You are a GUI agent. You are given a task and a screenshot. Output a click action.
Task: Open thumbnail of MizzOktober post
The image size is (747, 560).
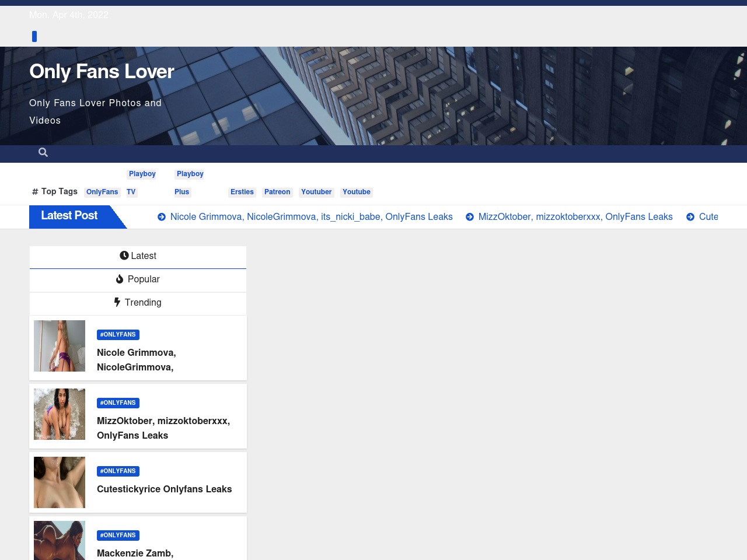60,414
